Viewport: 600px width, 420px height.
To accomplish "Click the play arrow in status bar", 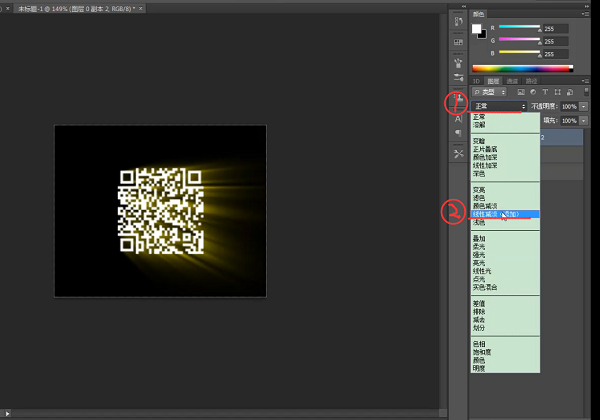I will click(7, 413).
